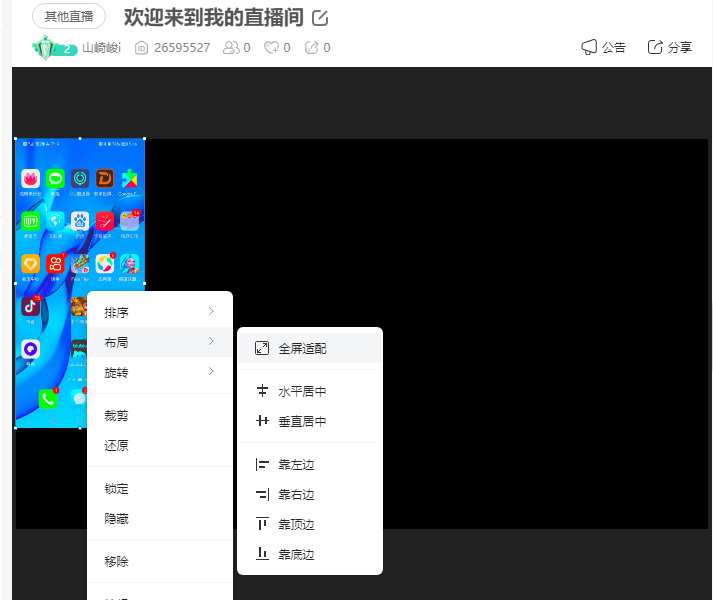Expand the 布局 layout submenu
Viewport: 713px width, 600px height.
160,342
